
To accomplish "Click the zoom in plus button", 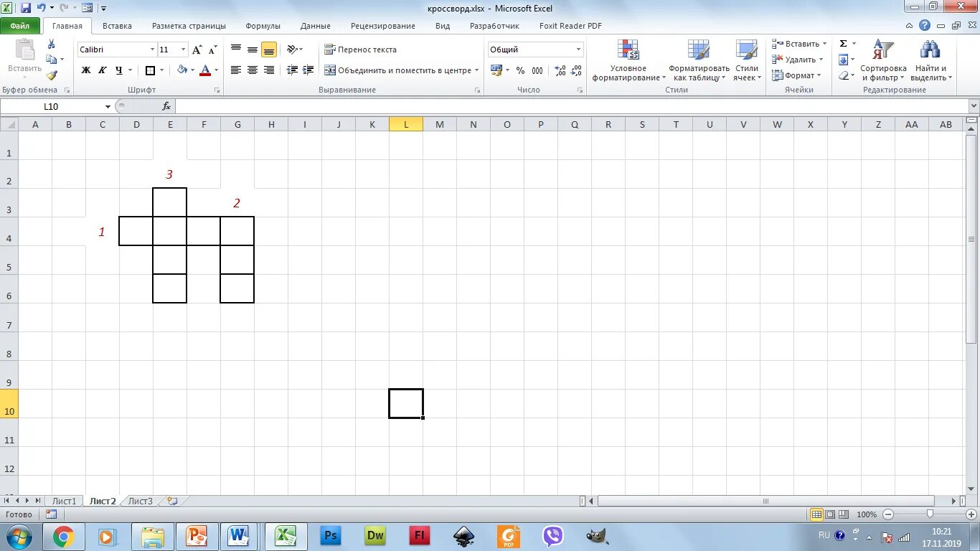I will [971, 514].
